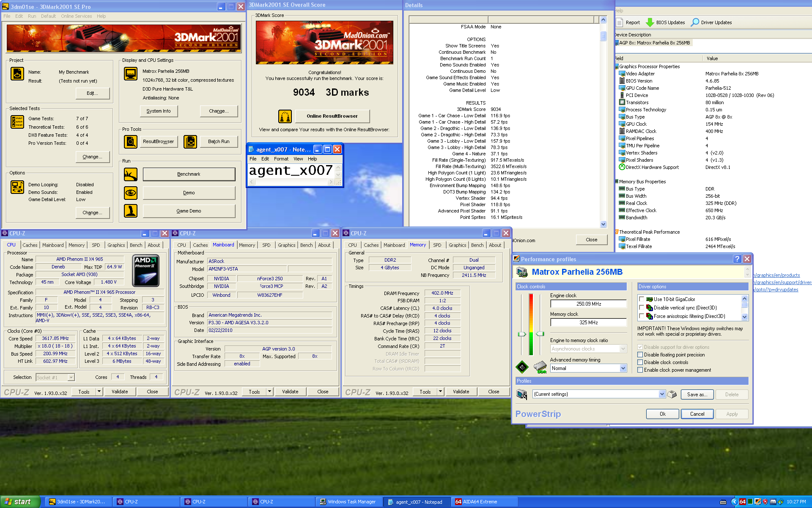Open Tools dropdown arrow in Memory CPU-Z window
Screen dimensions: 812x508
point(441,392)
